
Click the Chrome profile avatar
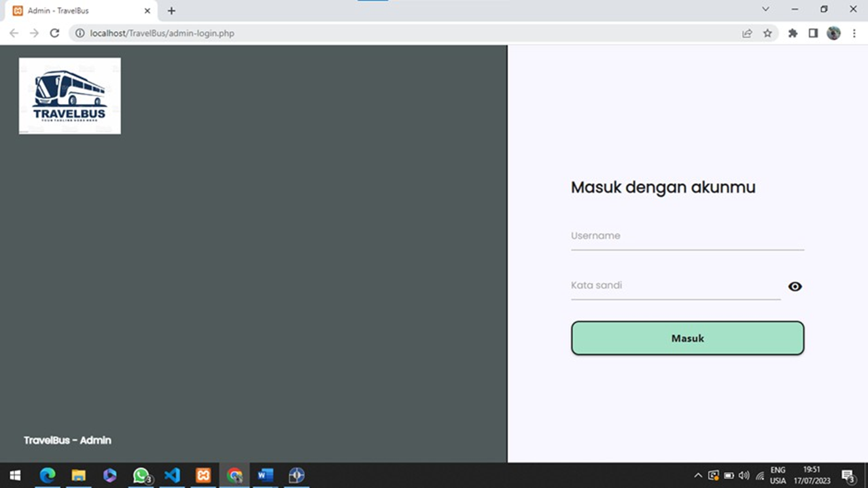pos(833,33)
